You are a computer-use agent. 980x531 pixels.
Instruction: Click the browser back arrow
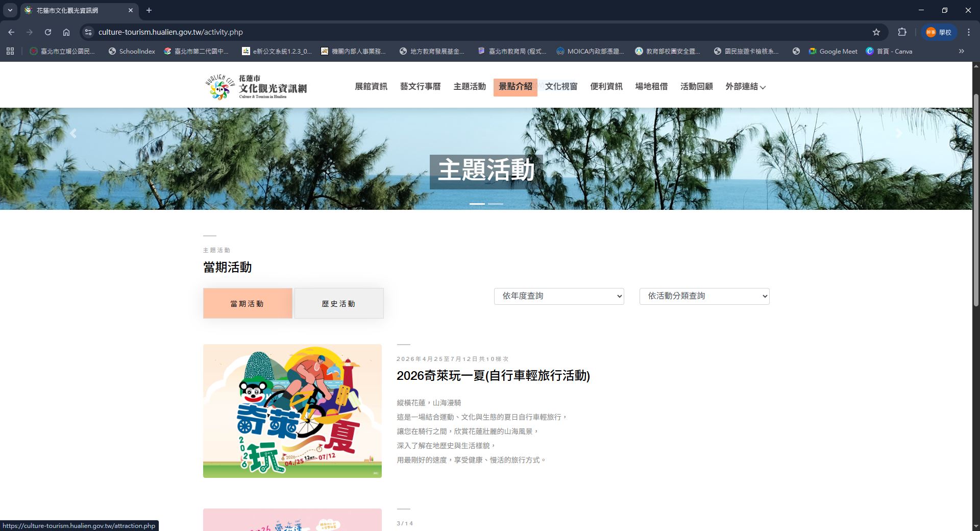(11, 32)
